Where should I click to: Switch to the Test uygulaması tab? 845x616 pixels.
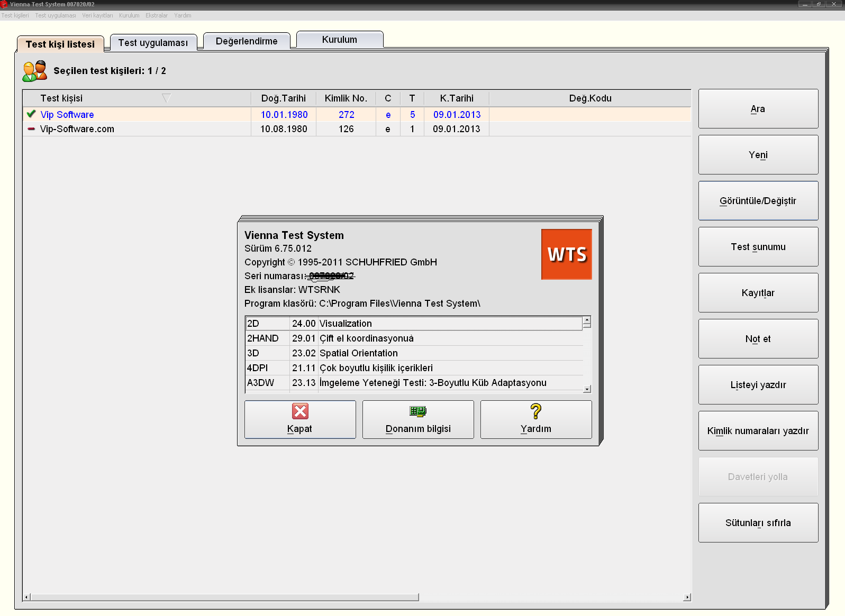click(153, 42)
